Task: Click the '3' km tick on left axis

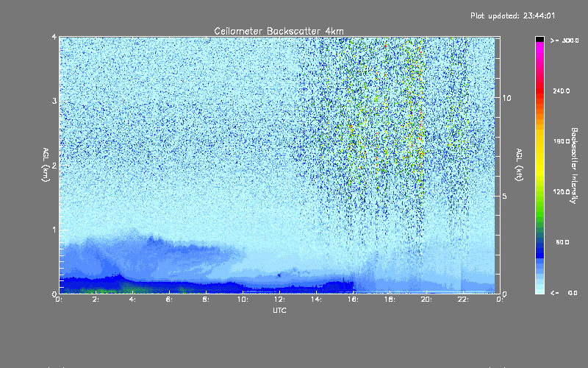Action: (x=54, y=101)
